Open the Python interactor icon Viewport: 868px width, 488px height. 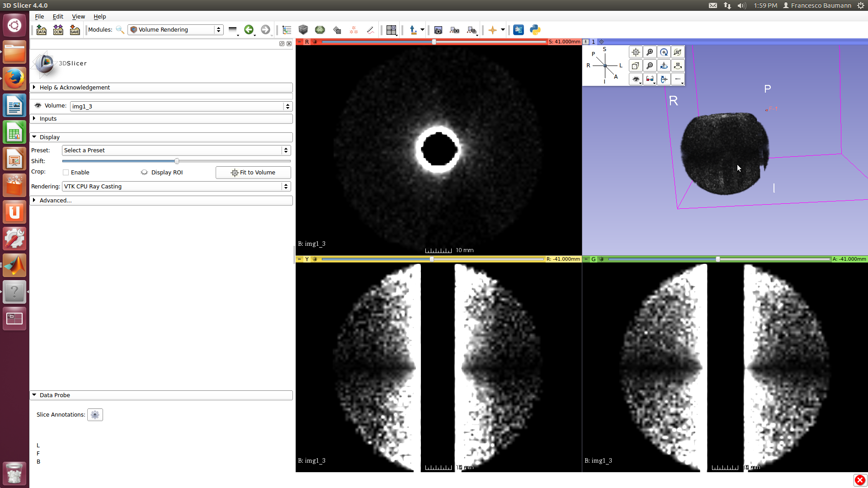[x=535, y=30]
